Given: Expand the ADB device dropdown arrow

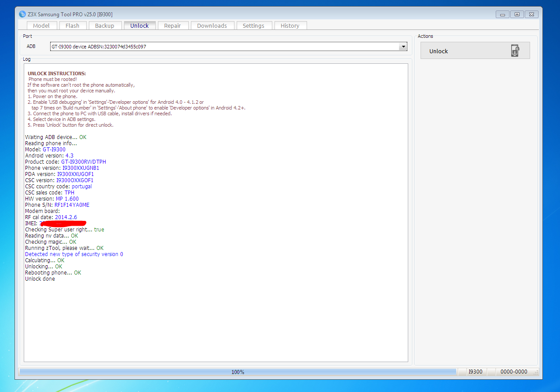Looking at the screenshot, I should [403, 46].
